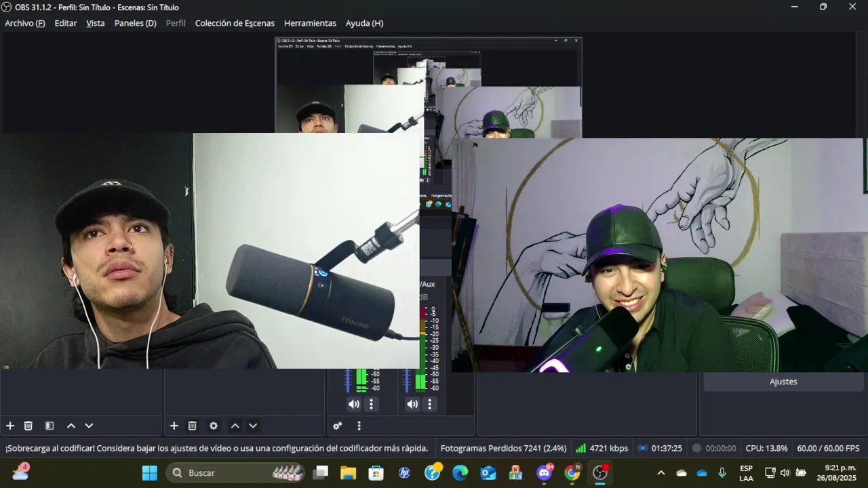
Task: Click the microphone tray icon
Action: (722, 472)
